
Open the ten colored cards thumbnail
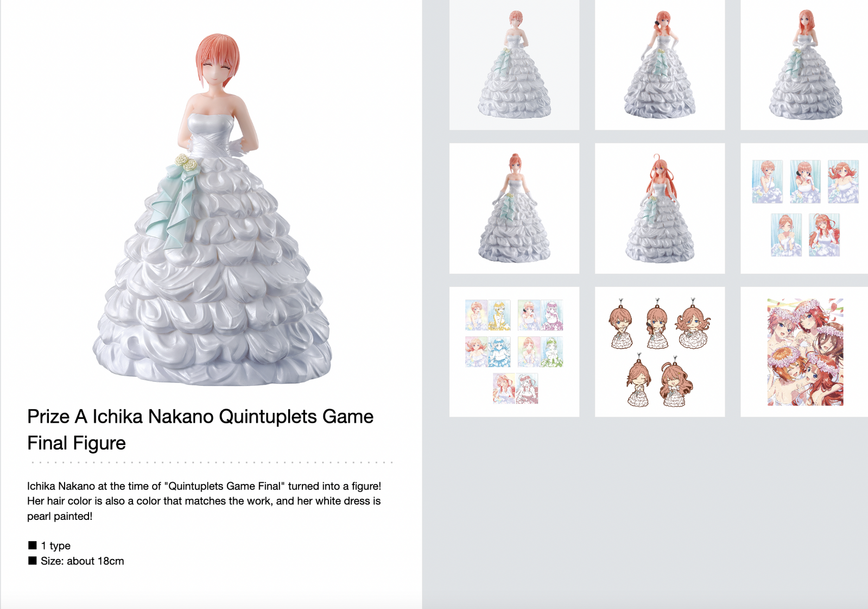point(514,351)
